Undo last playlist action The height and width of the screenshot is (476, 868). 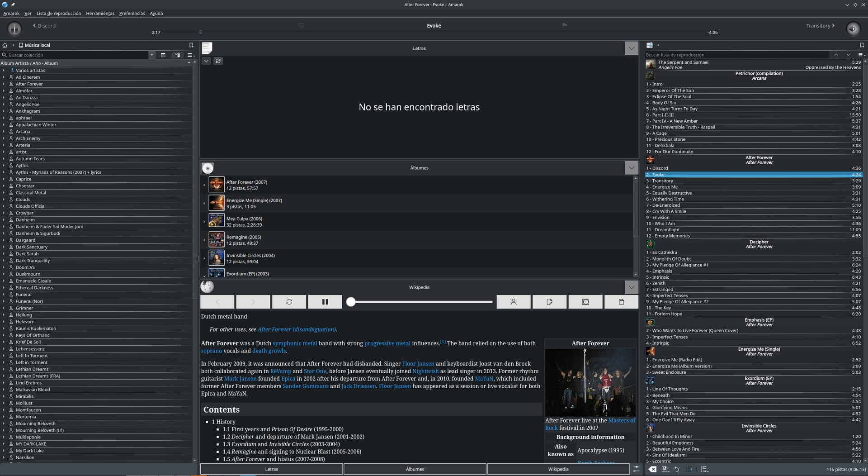point(677,469)
